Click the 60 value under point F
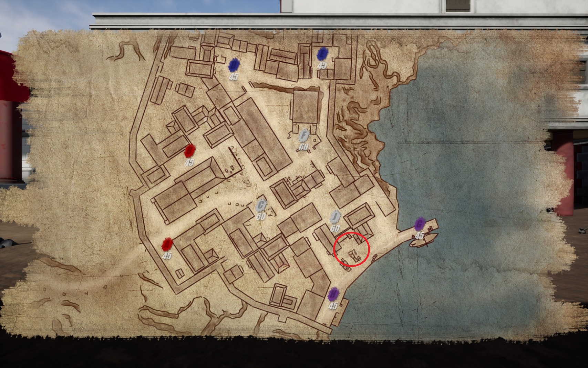This screenshot has width=588, height=368. 303,147
